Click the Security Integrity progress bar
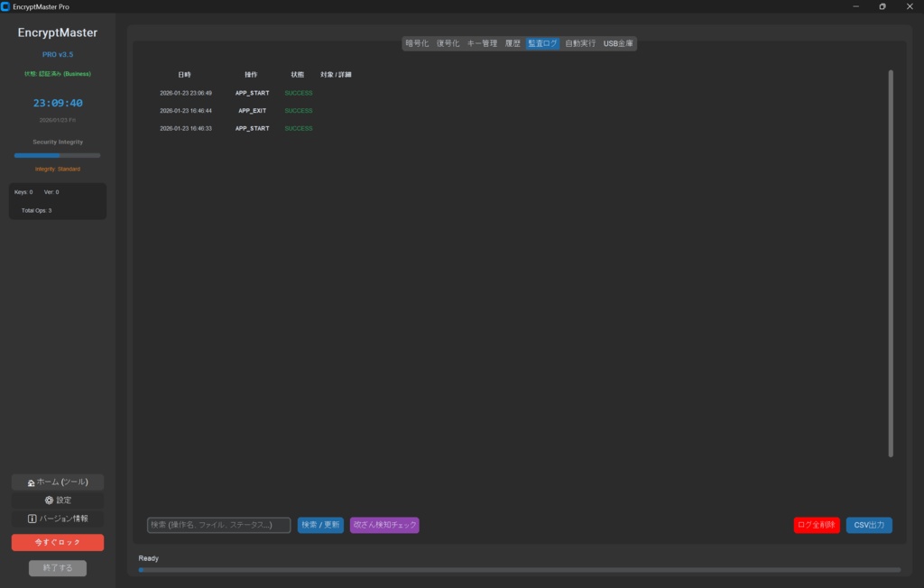This screenshot has width=924, height=588. 57,154
